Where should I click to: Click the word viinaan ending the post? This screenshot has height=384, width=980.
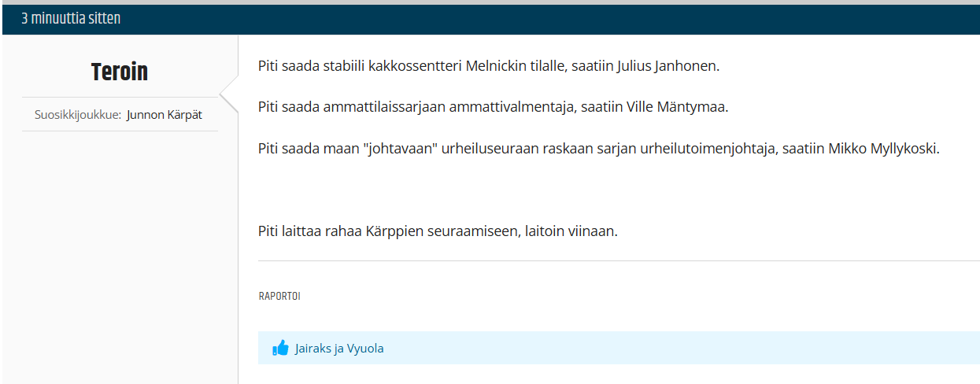point(590,232)
